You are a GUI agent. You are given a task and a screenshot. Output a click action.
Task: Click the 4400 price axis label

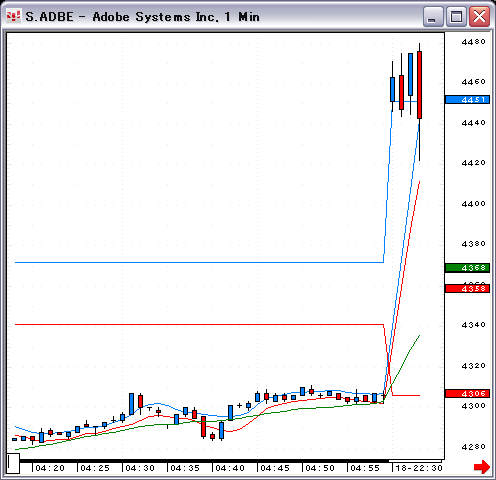click(473, 203)
